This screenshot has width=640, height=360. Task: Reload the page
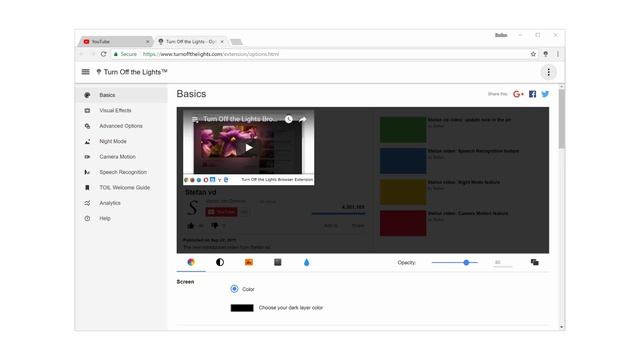tap(104, 54)
